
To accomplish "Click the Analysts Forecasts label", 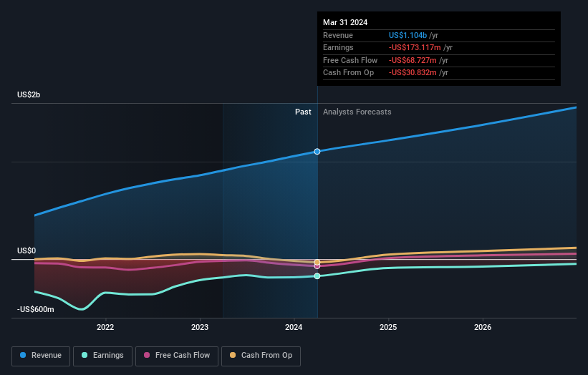I will pyautogui.click(x=357, y=112).
